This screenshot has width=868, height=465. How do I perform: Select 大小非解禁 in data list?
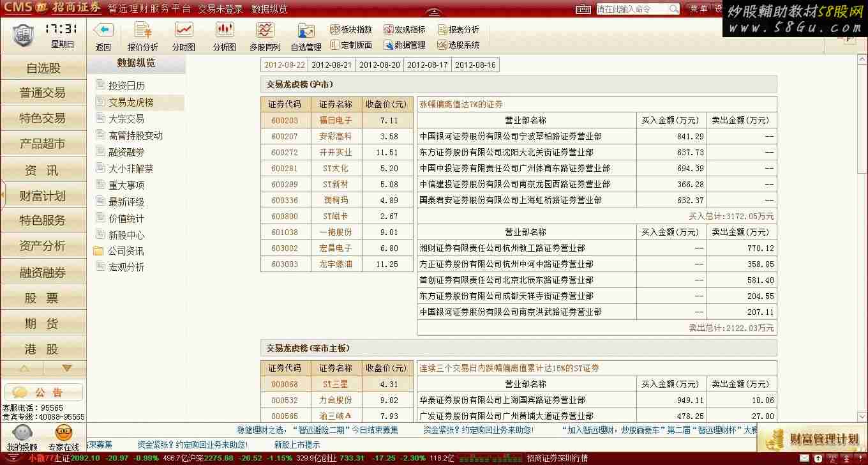[131, 169]
